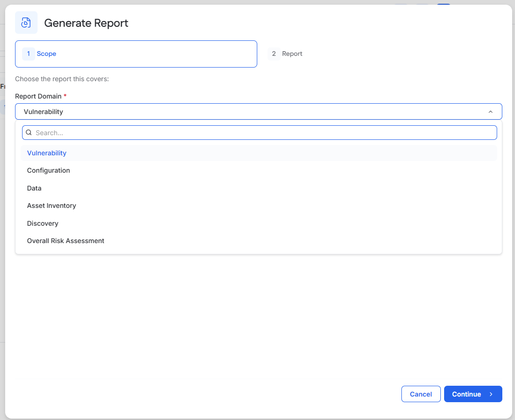Viewport: 515px width, 420px height.
Task: Click the Report Domain field label
Action: click(38, 96)
